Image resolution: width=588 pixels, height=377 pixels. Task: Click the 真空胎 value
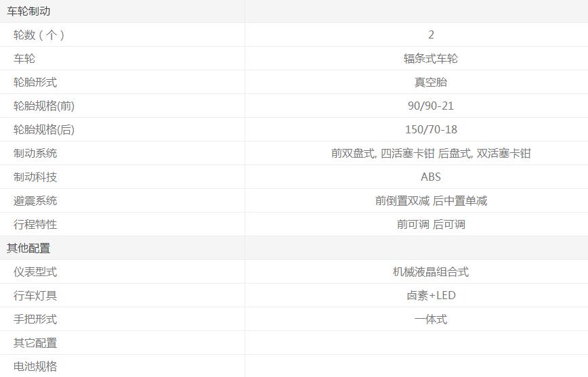point(430,83)
